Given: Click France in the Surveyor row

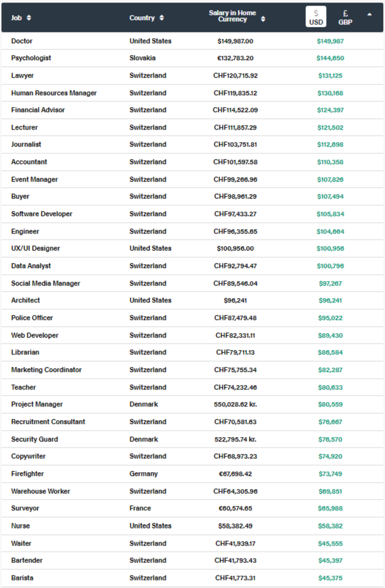Looking at the screenshot, I should tap(140, 508).
